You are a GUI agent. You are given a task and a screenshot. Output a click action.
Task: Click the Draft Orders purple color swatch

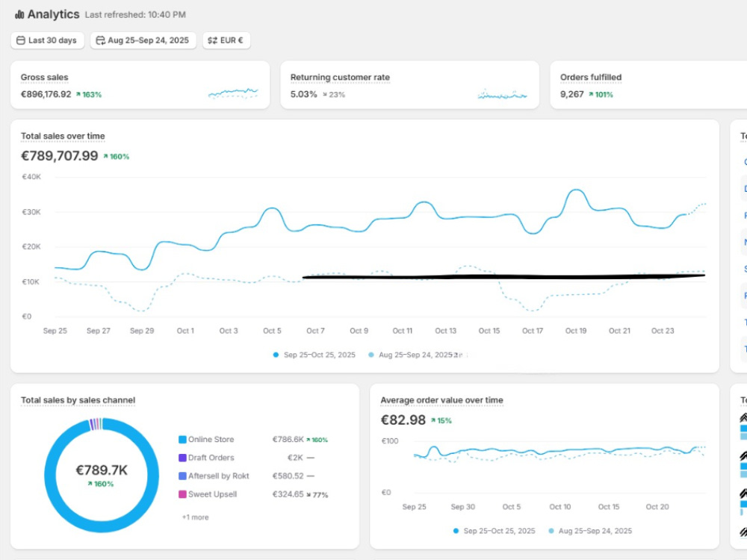[x=182, y=458]
